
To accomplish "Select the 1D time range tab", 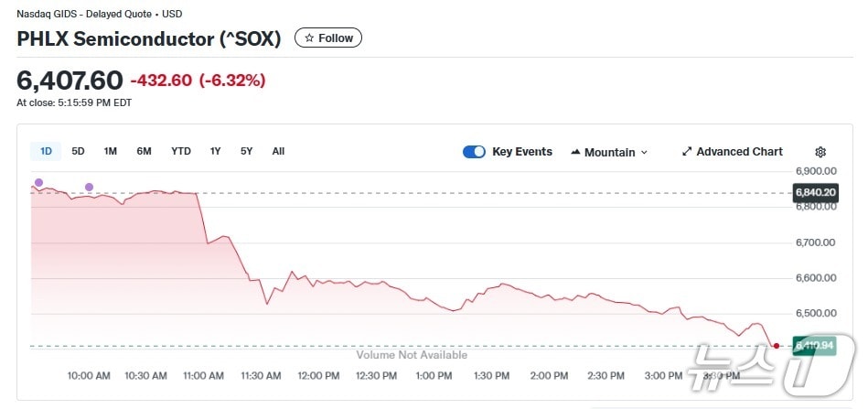I will (46, 151).
